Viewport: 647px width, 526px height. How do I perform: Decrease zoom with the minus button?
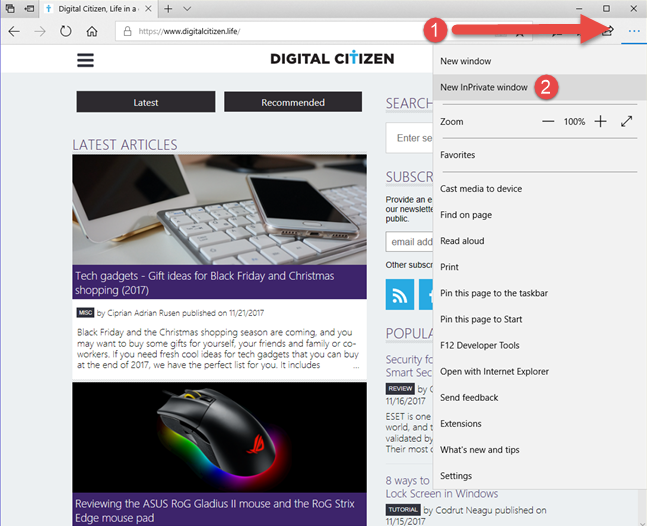(x=548, y=121)
